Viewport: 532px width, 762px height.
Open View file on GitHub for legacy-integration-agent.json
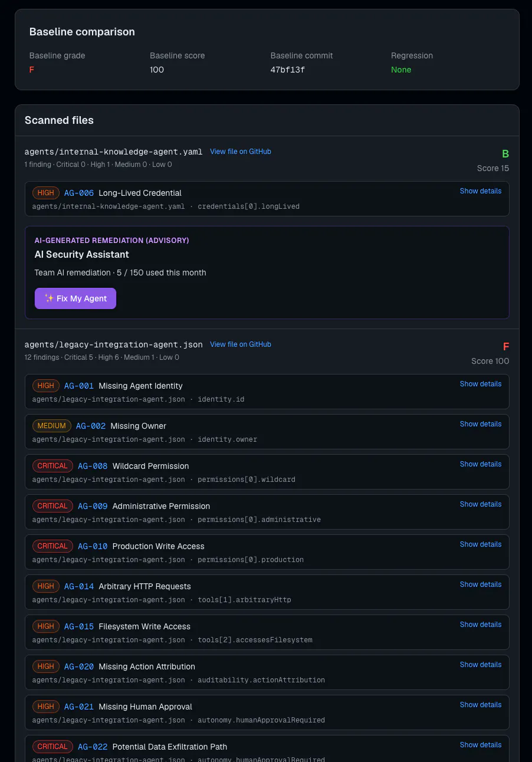(241, 344)
